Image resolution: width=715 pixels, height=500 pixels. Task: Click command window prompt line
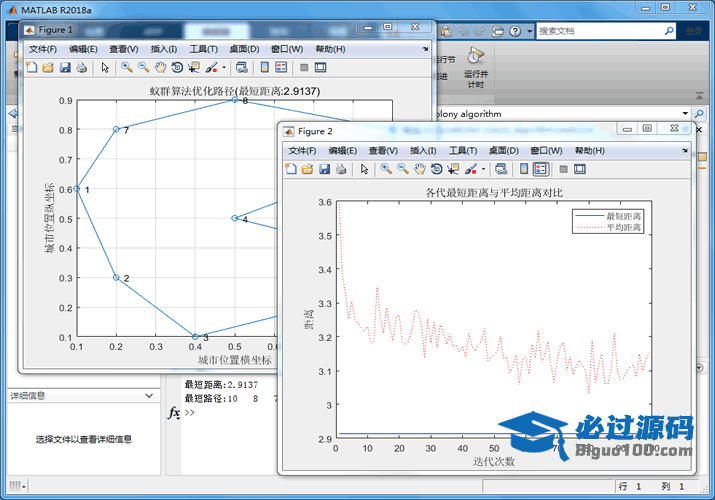coord(190,412)
